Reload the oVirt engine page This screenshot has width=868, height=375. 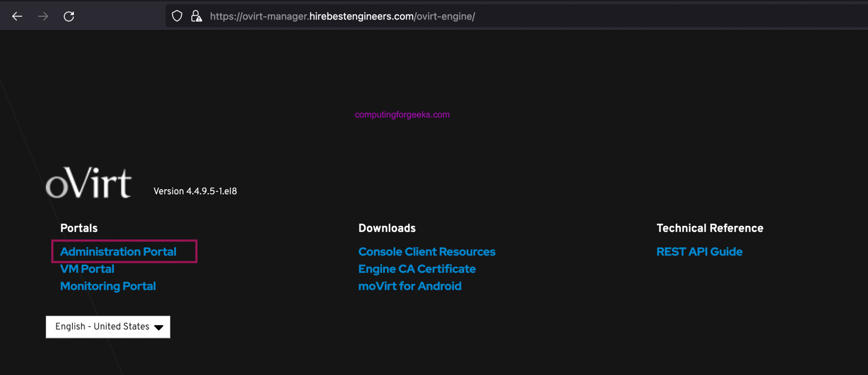click(69, 17)
